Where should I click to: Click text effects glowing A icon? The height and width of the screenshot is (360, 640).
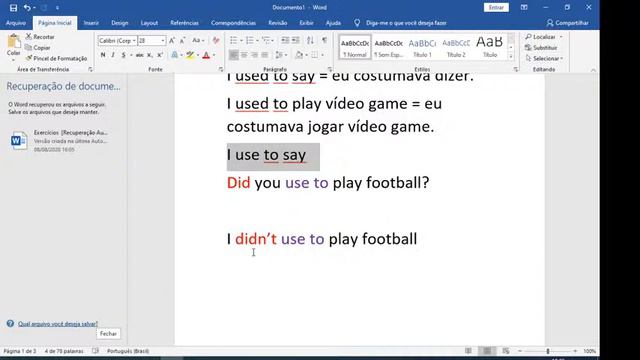point(175,55)
